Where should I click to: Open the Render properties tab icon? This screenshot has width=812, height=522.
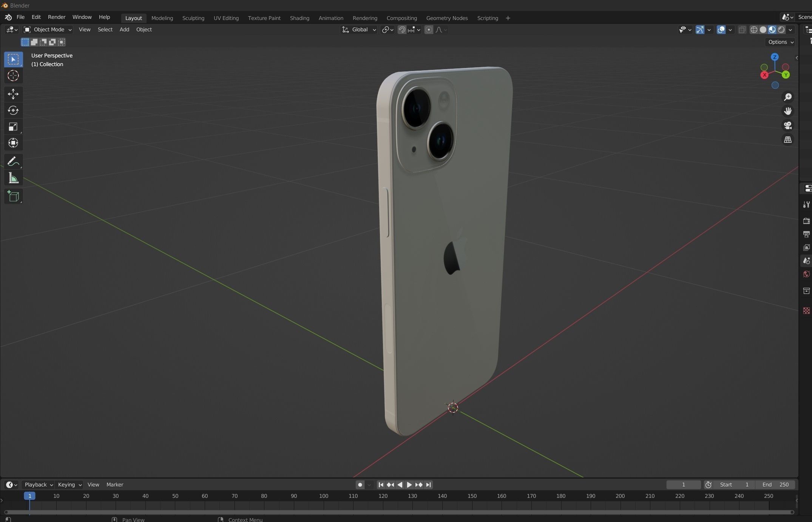pos(806,221)
